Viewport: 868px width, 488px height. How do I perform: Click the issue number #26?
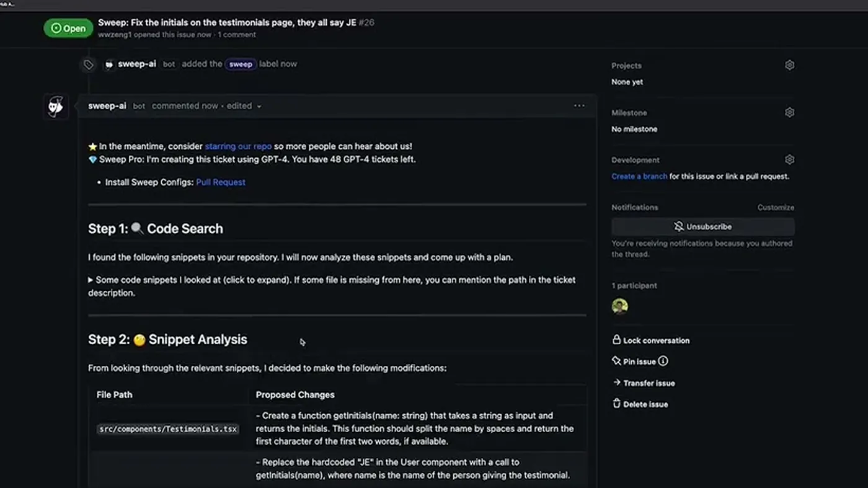[366, 22]
